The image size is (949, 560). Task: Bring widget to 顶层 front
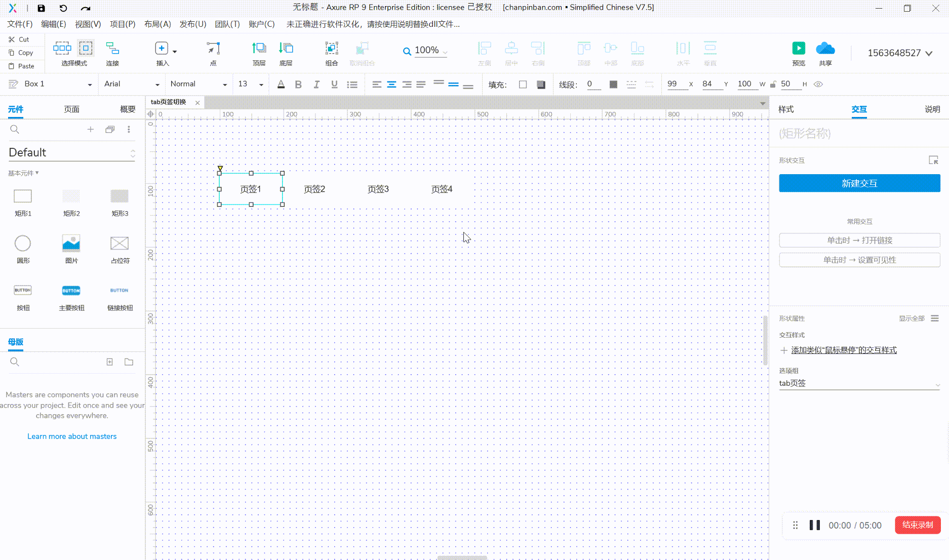click(259, 53)
